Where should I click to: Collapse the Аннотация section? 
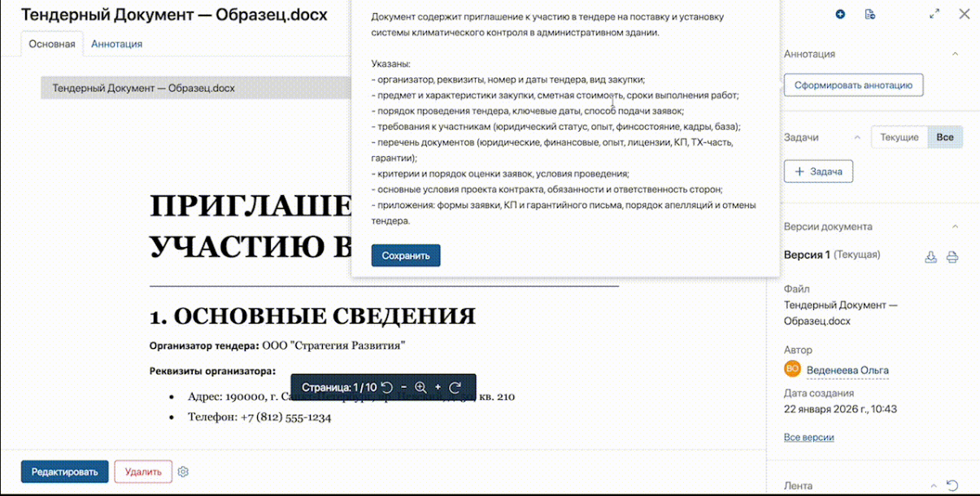pyautogui.click(x=957, y=54)
